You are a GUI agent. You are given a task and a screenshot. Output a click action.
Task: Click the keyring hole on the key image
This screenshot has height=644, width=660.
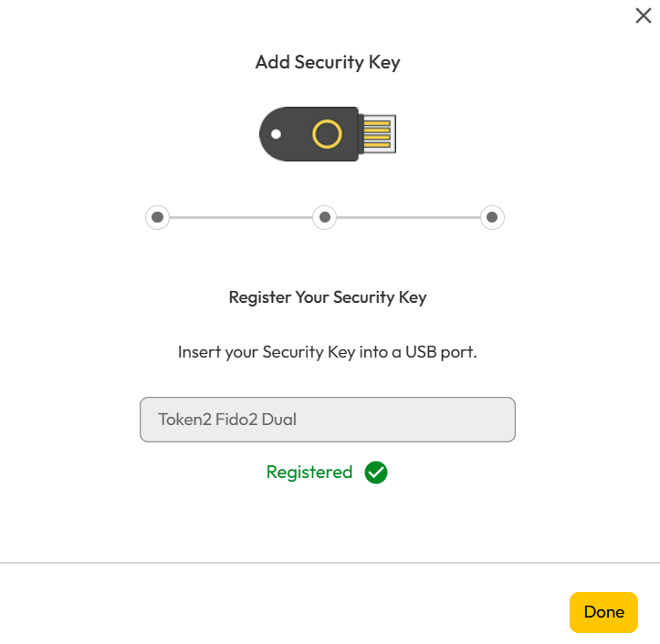[x=276, y=134]
